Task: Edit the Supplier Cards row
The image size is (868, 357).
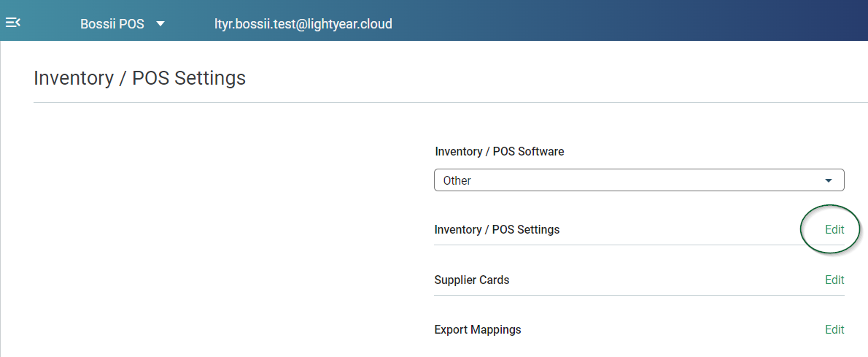Action: point(834,280)
